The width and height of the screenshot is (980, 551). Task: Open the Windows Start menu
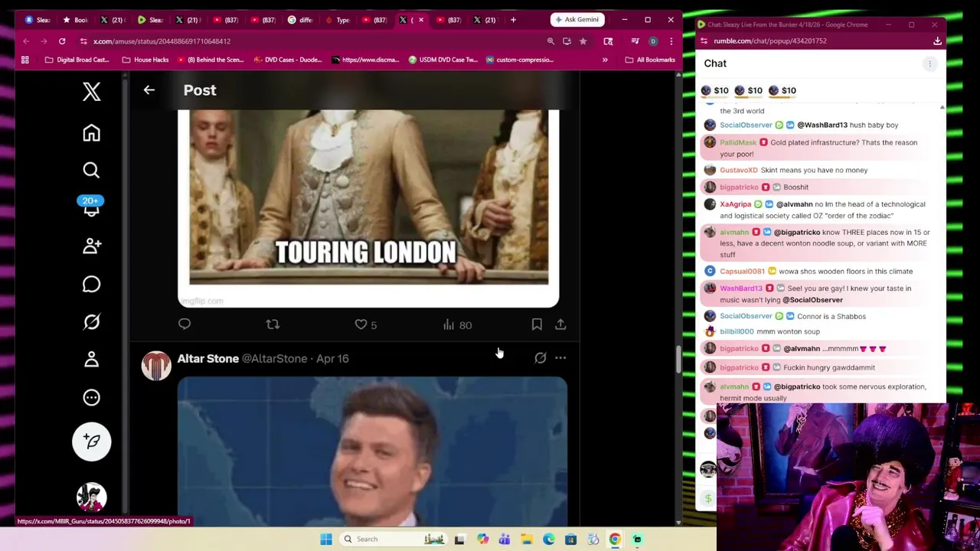326,540
